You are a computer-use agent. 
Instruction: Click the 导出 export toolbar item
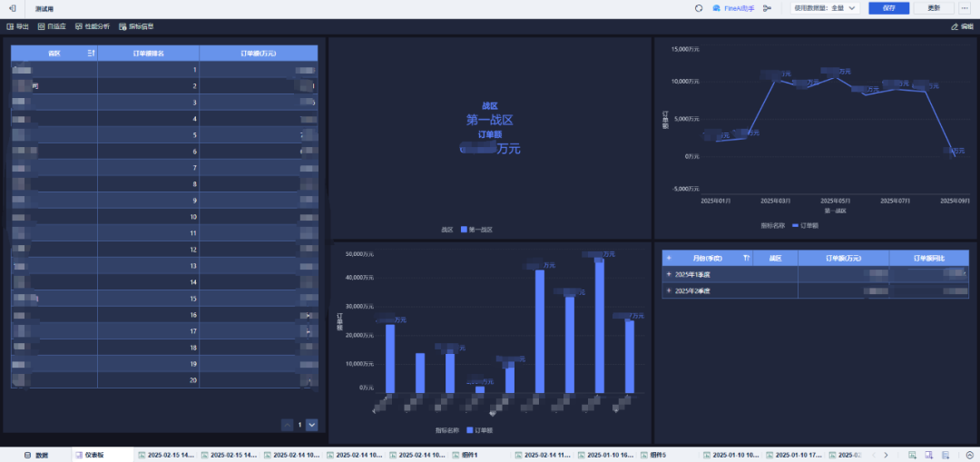click(17, 26)
